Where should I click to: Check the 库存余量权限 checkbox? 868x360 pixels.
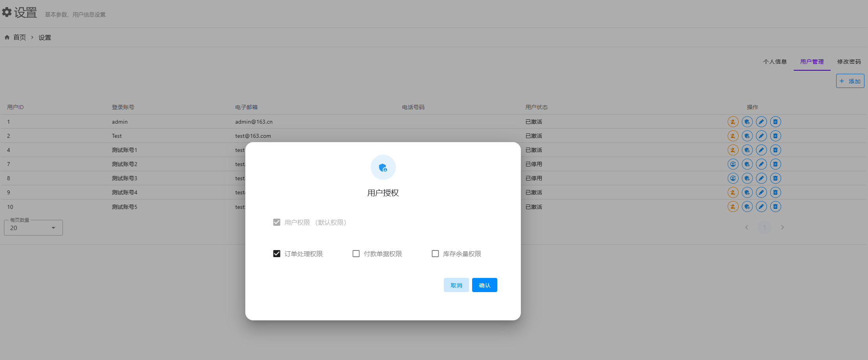pos(435,254)
